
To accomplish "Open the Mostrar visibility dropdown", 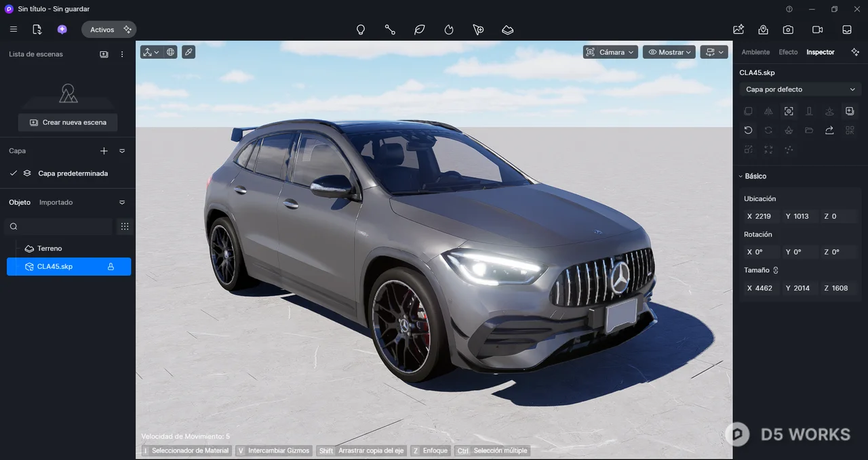I will point(669,52).
